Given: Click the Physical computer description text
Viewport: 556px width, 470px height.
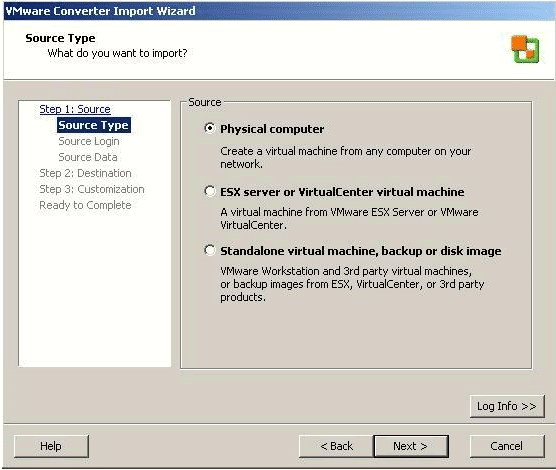Looking at the screenshot, I should click(346, 157).
